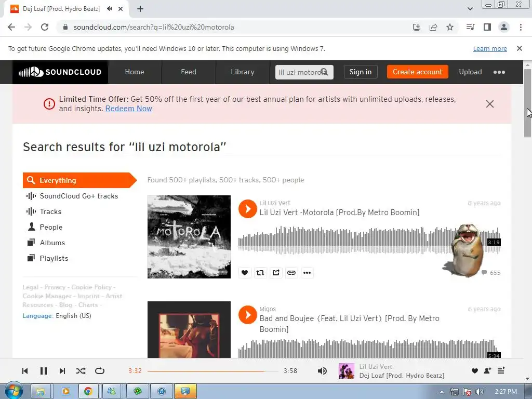The image size is (532, 399).
Task: Open the Cookie Policy footer link
Action: tap(91, 287)
